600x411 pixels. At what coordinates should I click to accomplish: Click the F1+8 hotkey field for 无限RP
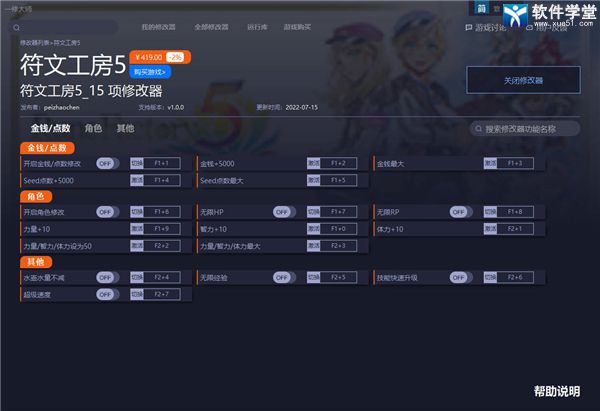click(515, 212)
